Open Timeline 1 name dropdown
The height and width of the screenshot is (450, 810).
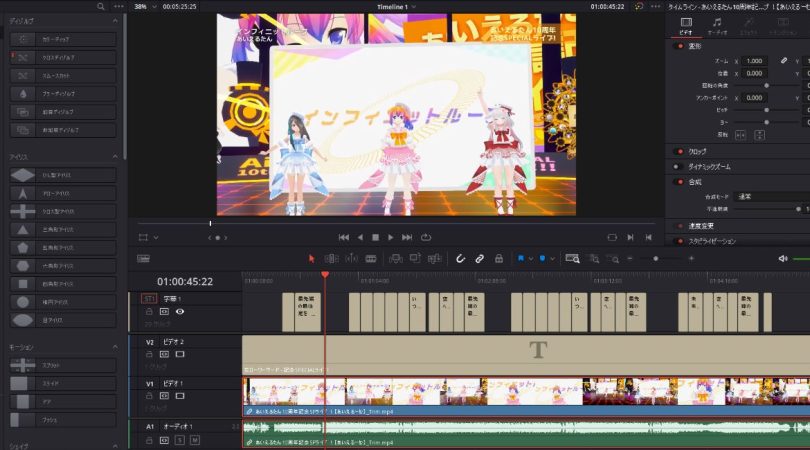coord(414,7)
